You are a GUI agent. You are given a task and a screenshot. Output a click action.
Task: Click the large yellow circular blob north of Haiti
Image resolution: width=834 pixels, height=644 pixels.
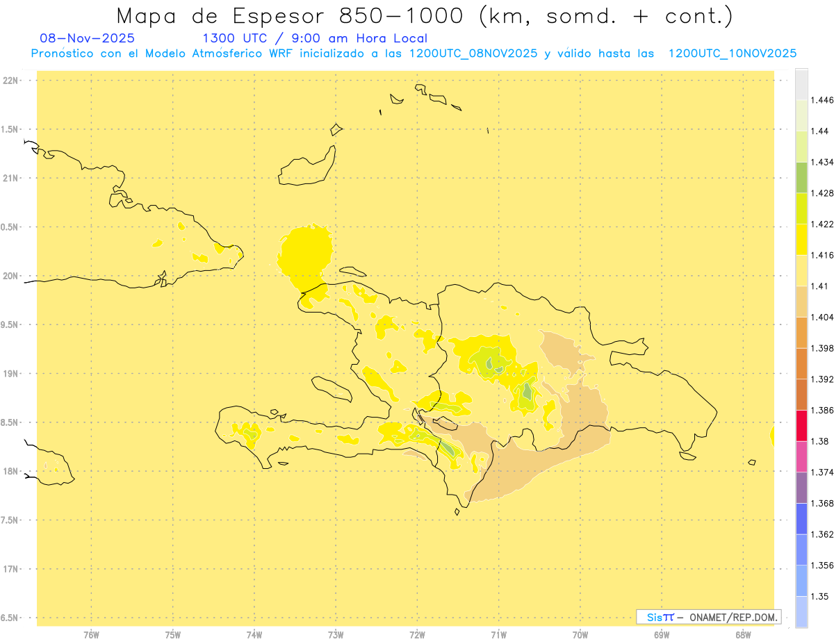tap(304, 251)
